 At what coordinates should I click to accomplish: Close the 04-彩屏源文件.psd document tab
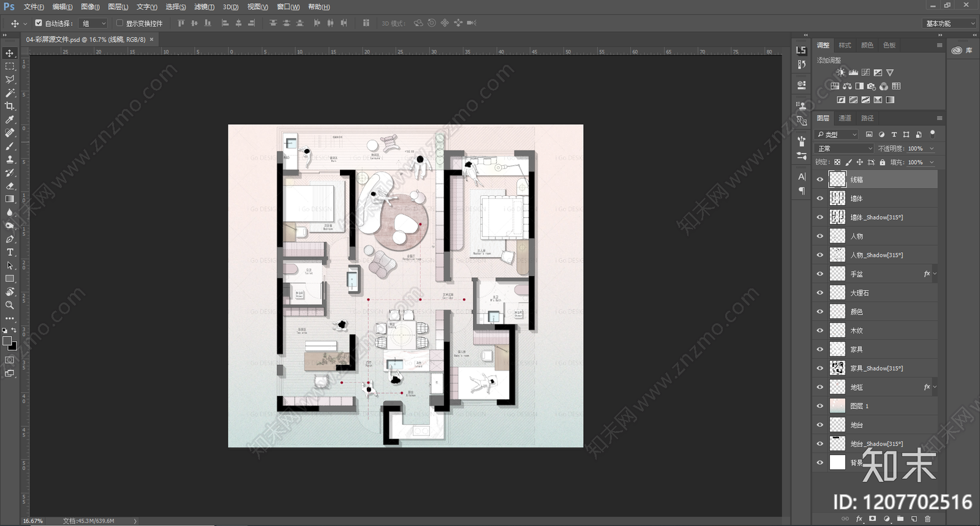coord(152,39)
